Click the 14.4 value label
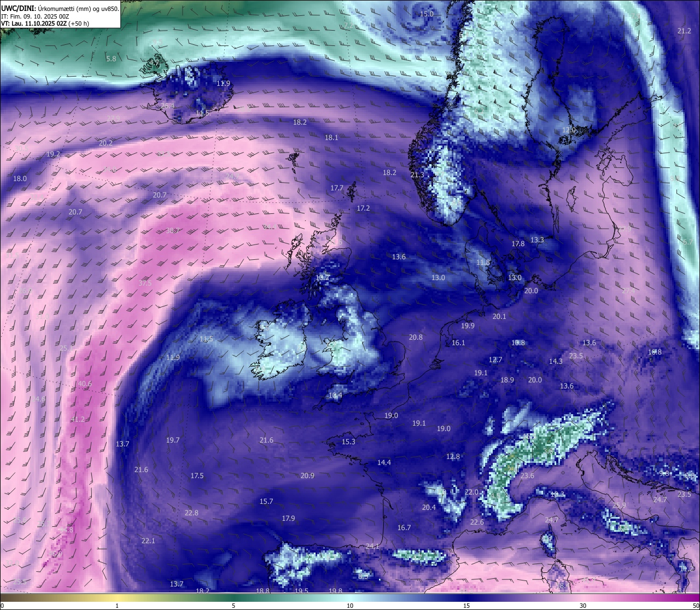Image resolution: width=700 pixels, height=610 pixels. click(x=384, y=463)
